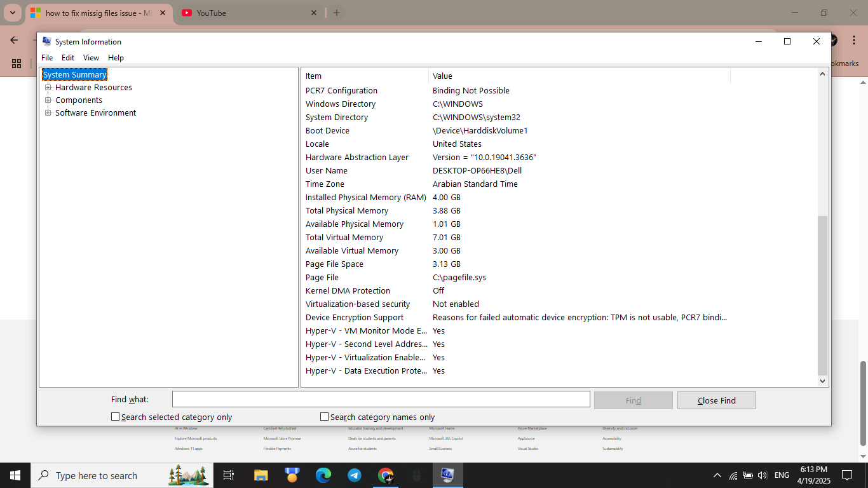Click the Value column header

(x=580, y=76)
